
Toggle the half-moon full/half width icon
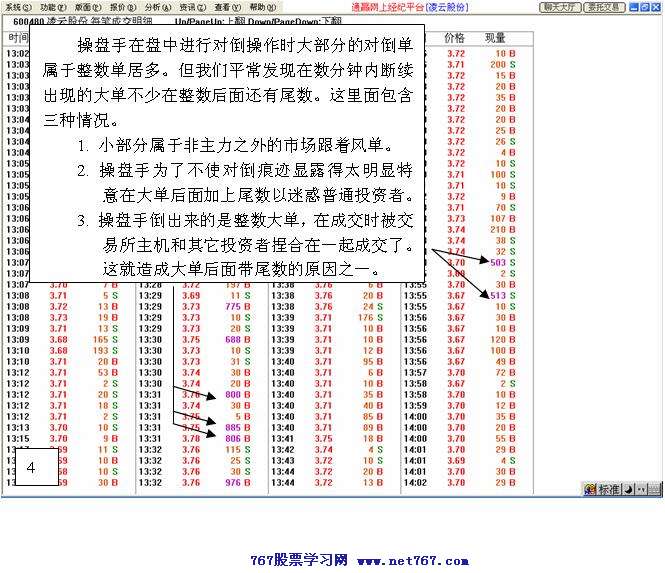pos(627,490)
